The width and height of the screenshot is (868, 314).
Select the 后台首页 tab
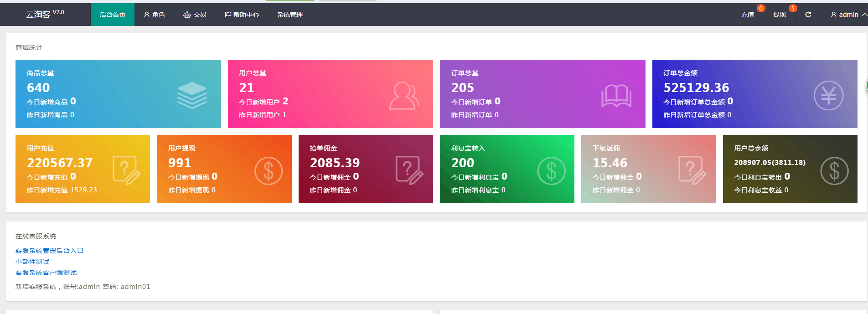click(113, 15)
